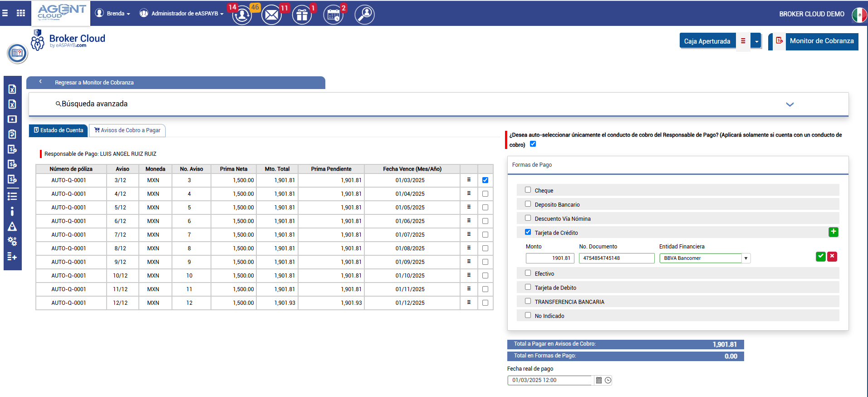This screenshot has height=397, width=868.
Task: Click the sidebar clipboard refresh icon
Action: 12,134
